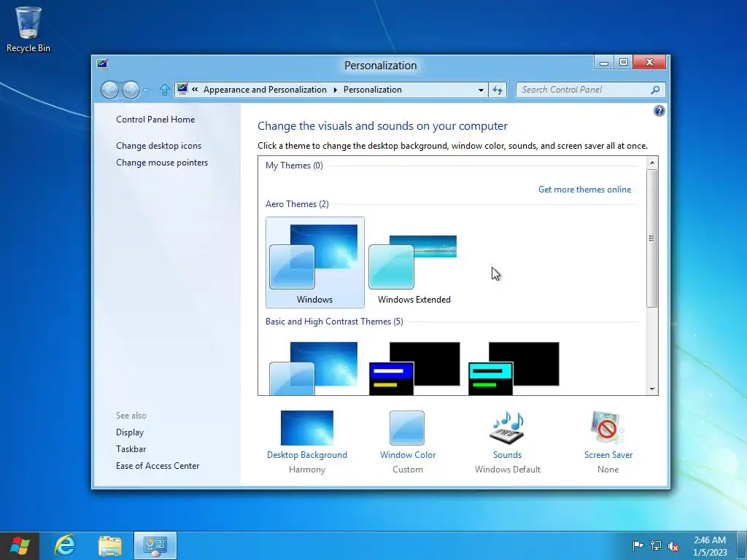747x560 pixels.
Task: Go back with the Back arrow button
Action: [109, 90]
